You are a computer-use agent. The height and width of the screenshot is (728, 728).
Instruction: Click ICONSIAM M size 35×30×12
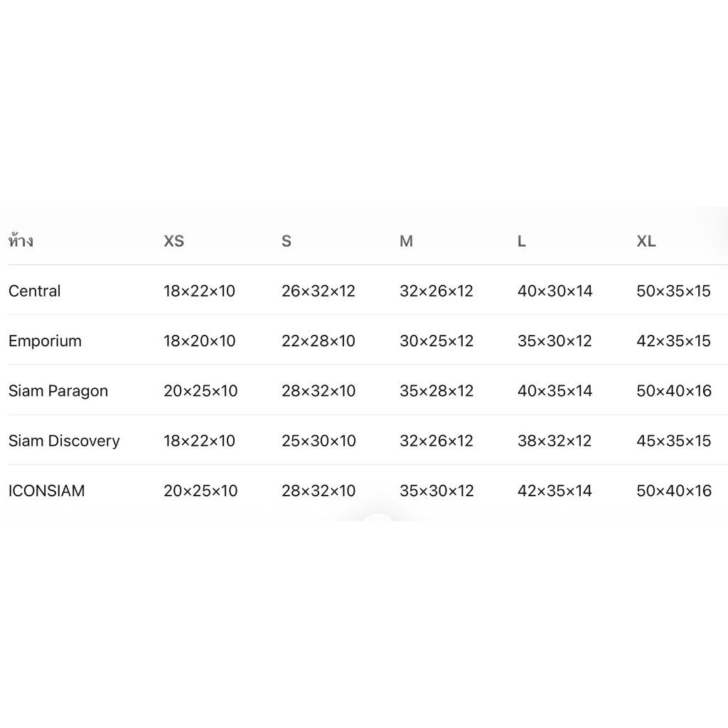click(x=437, y=491)
